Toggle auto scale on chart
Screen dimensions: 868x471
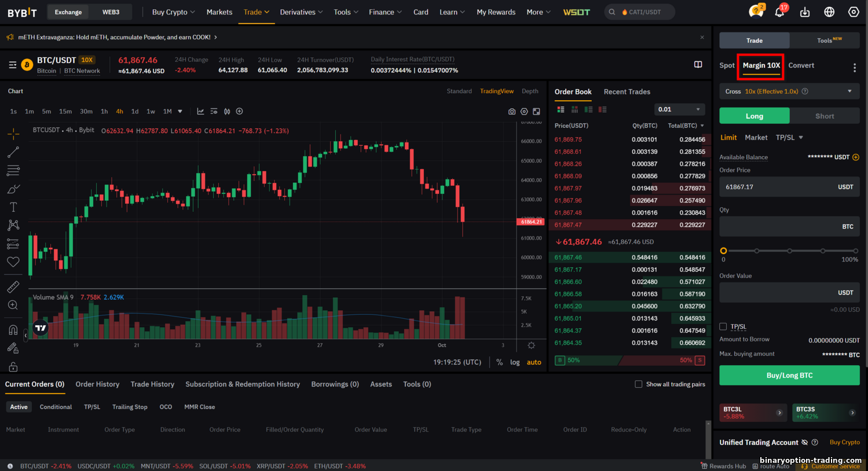[x=534, y=362]
